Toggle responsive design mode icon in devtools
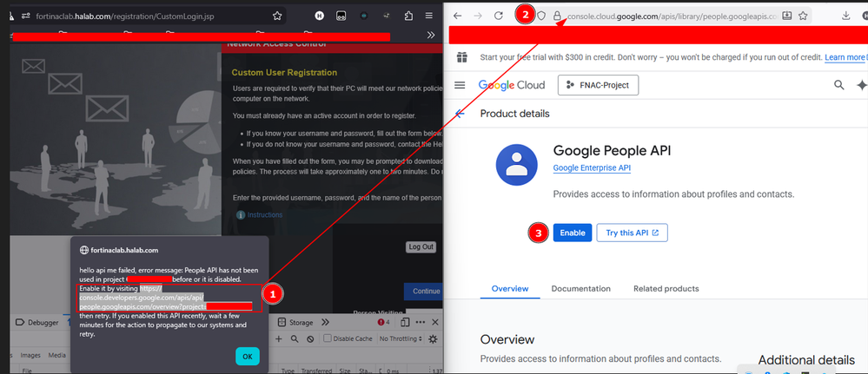 click(405, 323)
